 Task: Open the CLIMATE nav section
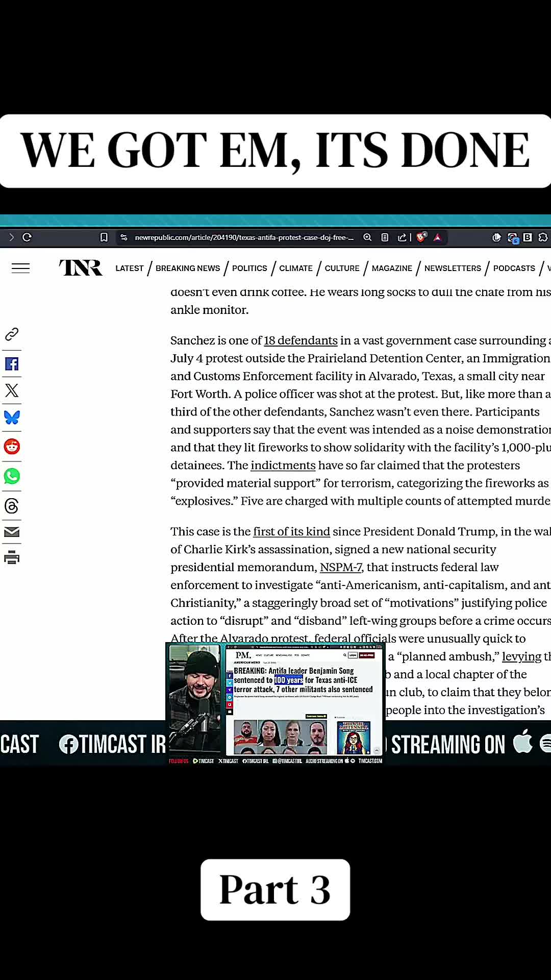click(x=296, y=268)
